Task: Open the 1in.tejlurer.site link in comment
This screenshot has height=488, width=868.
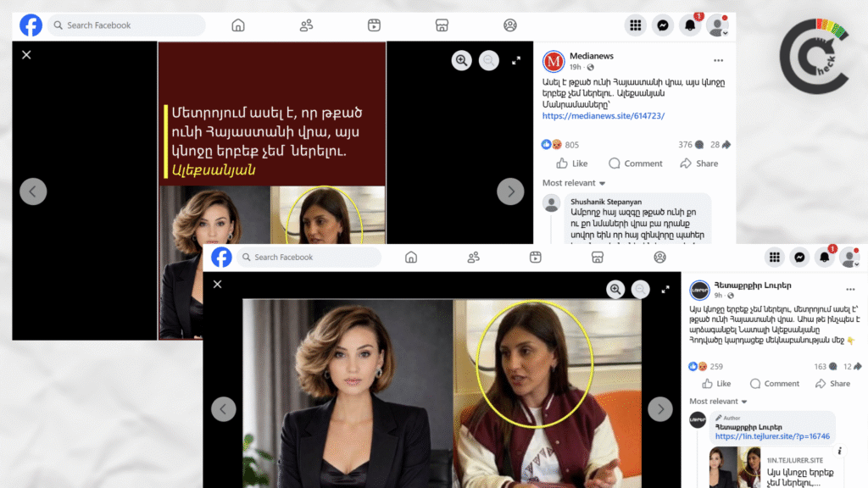Action: coord(772,436)
